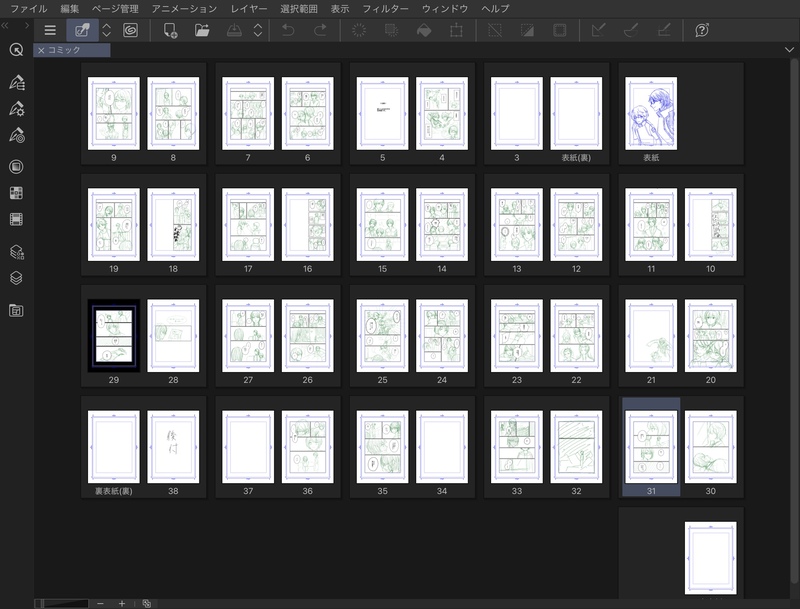This screenshot has height=609, width=800.
Task: Open the layers stack icon in sidebar
Action: point(16,278)
